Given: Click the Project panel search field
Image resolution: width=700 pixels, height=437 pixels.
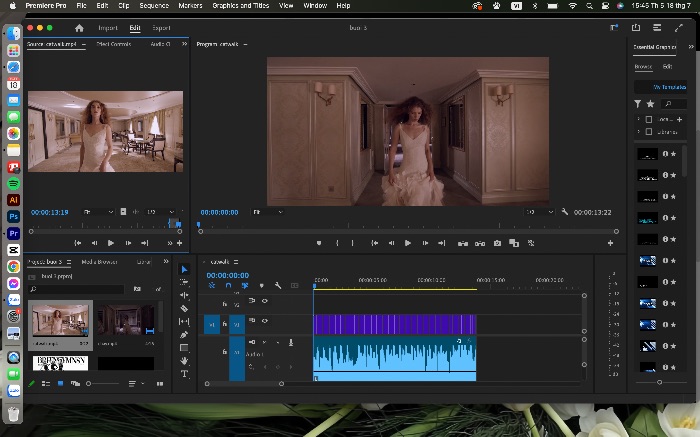Looking at the screenshot, I should click(76, 289).
